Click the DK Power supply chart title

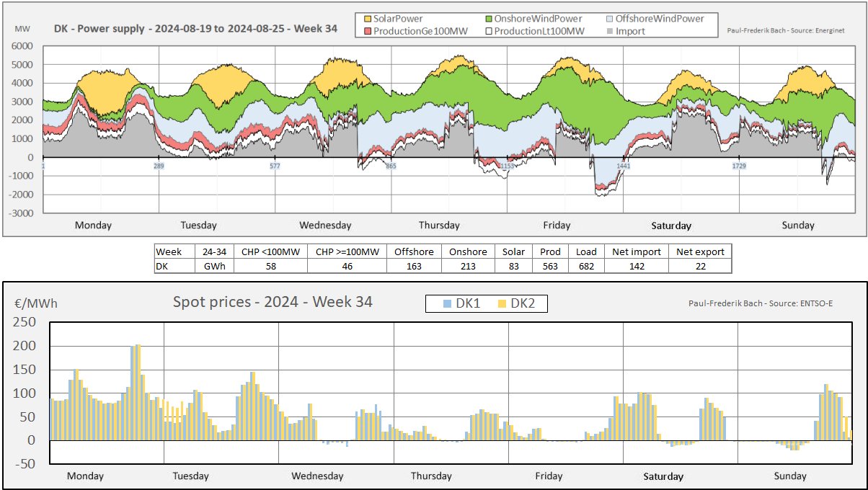195,30
